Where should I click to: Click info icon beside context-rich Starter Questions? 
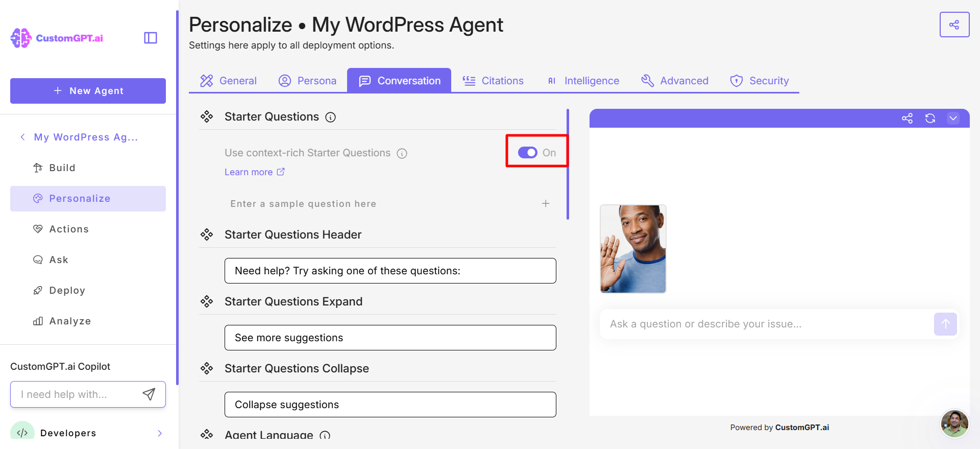(x=402, y=153)
